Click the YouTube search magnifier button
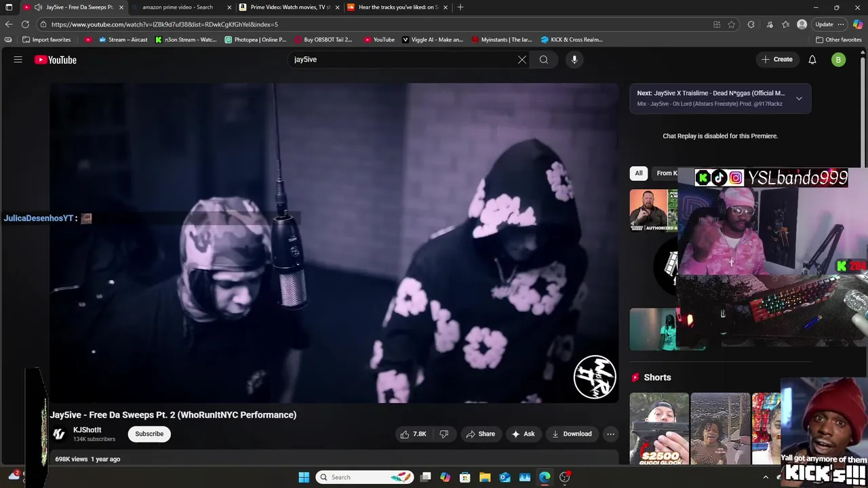 click(544, 60)
